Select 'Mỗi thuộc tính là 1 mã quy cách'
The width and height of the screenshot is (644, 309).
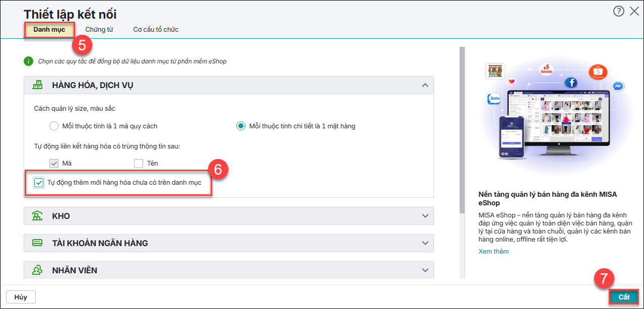tap(54, 126)
